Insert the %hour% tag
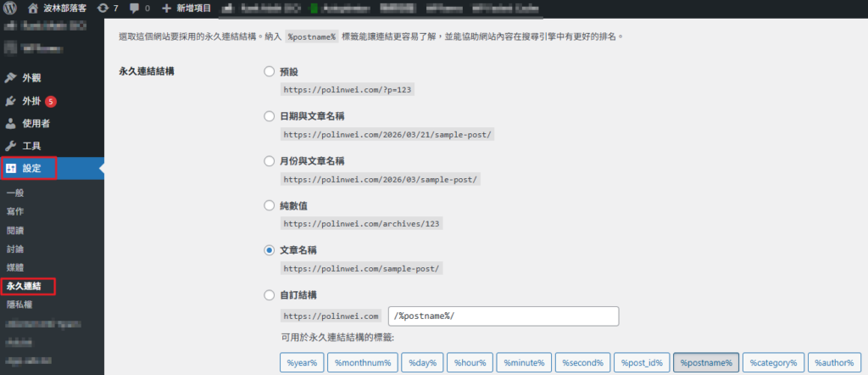The image size is (868, 375). click(470, 363)
